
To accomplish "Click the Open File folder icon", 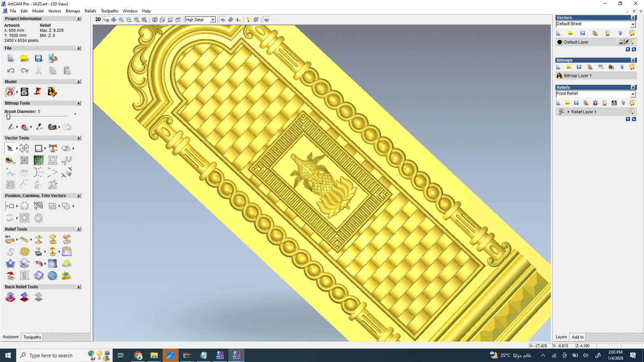I will click(x=25, y=59).
